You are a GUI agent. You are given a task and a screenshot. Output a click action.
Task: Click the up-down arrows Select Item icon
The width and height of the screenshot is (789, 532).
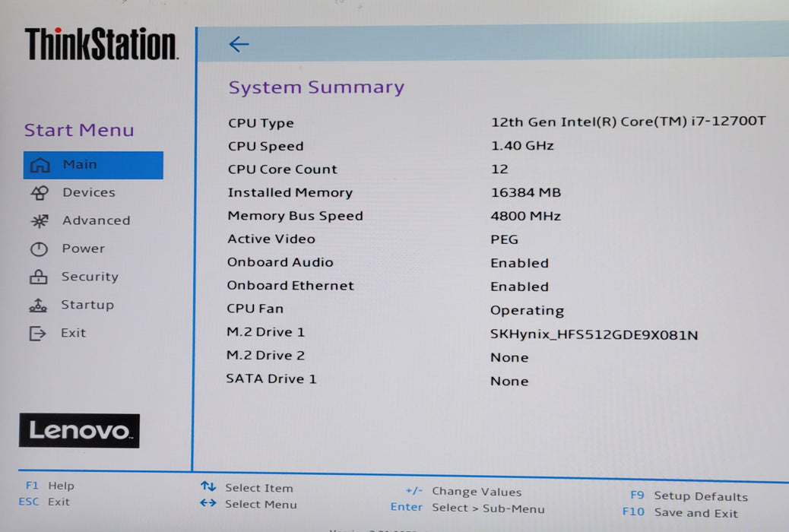click(x=208, y=486)
